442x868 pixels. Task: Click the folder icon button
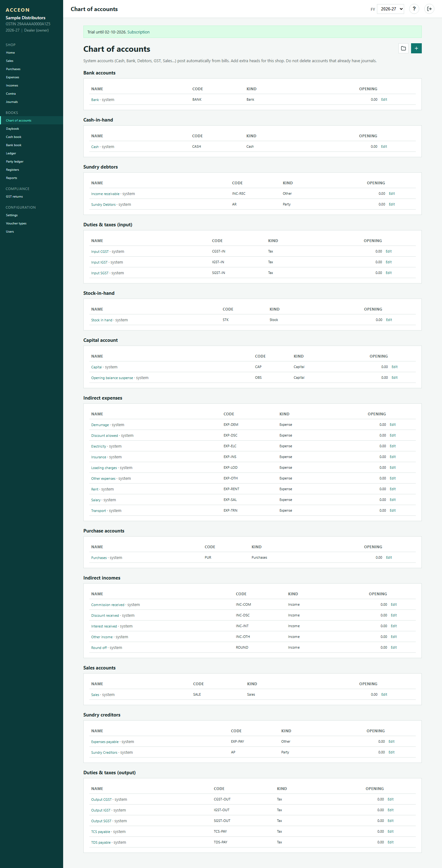pyautogui.click(x=403, y=48)
